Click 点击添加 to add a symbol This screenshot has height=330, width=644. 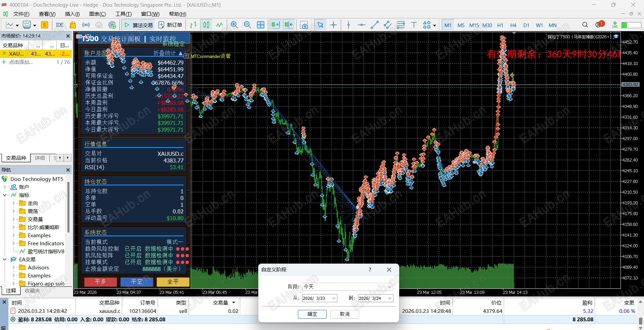(21, 62)
